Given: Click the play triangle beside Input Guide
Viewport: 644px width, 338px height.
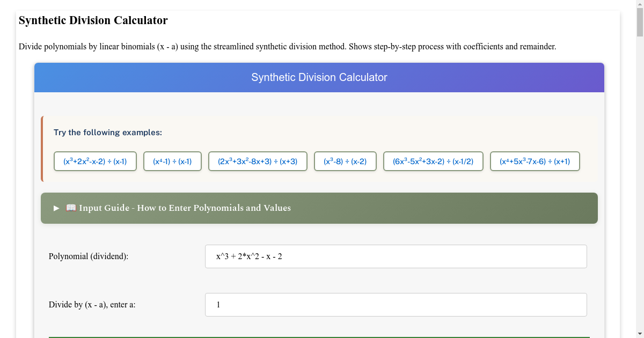Looking at the screenshot, I should [56, 208].
